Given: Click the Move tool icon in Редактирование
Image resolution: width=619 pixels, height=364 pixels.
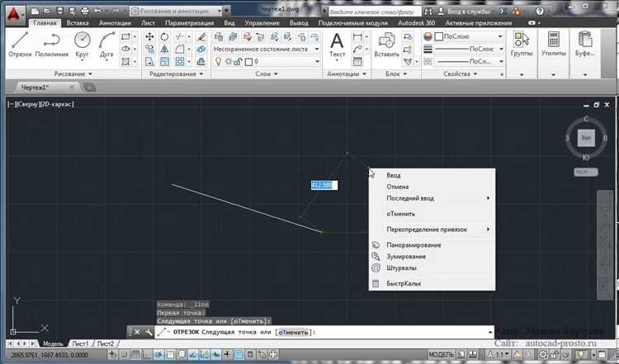Looking at the screenshot, I should click(149, 36).
